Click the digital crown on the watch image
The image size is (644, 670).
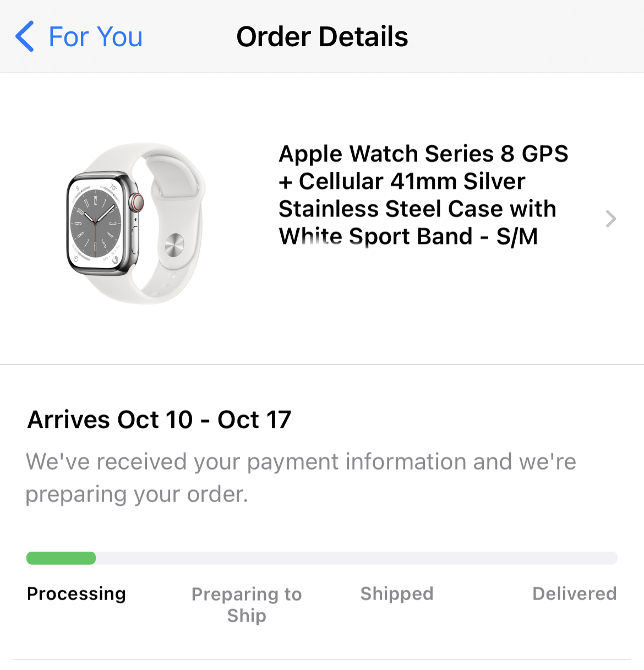pyautogui.click(x=136, y=203)
